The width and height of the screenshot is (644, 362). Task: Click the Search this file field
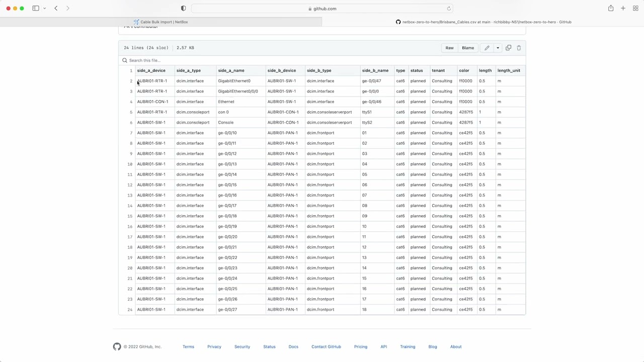click(322, 60)
